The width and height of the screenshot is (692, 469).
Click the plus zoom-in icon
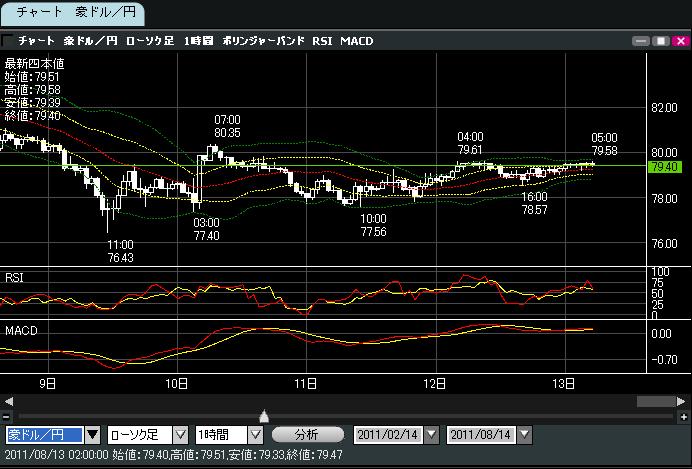[683, 416]
